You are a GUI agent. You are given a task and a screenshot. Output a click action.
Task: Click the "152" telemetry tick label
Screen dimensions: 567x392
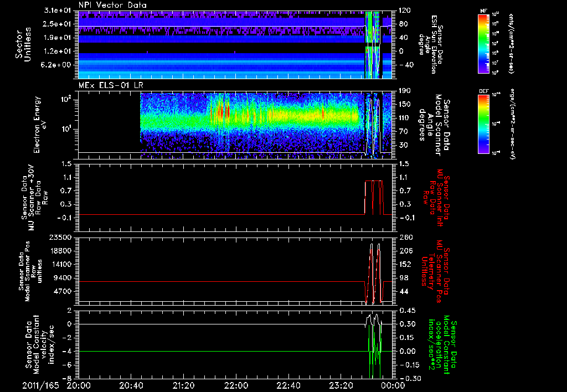pos(406,264)
